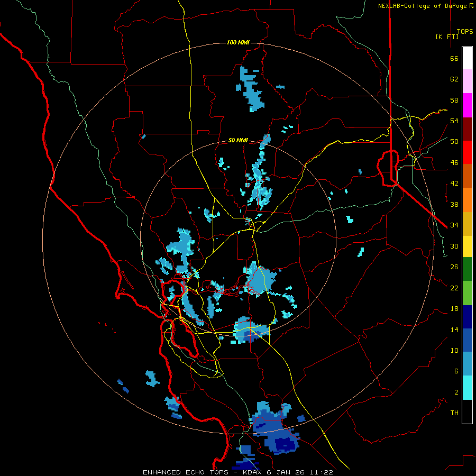Click the medium blue legend swatch
This screenshot has height=476, width=476.
(x=467, y=340)
